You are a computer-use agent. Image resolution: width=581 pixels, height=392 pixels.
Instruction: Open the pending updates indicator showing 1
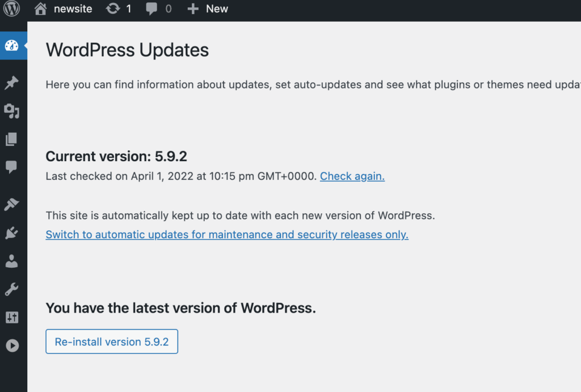119,9
